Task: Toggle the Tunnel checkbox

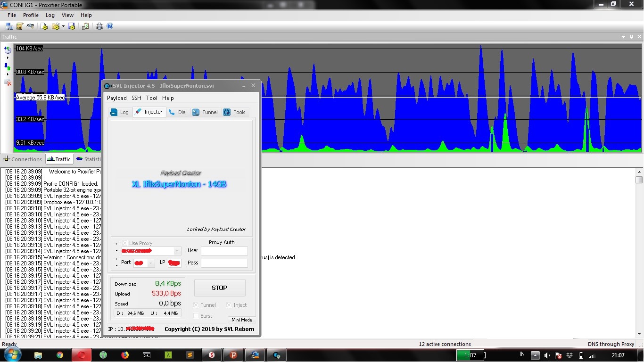Action: [x=196, y=305]
